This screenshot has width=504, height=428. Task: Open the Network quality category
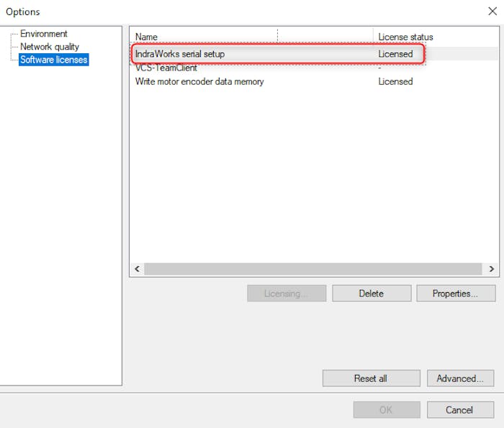49,47
